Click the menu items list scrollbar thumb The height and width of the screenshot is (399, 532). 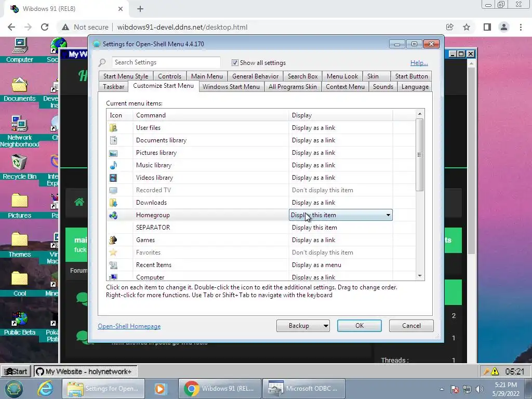[x=420, y=155]
